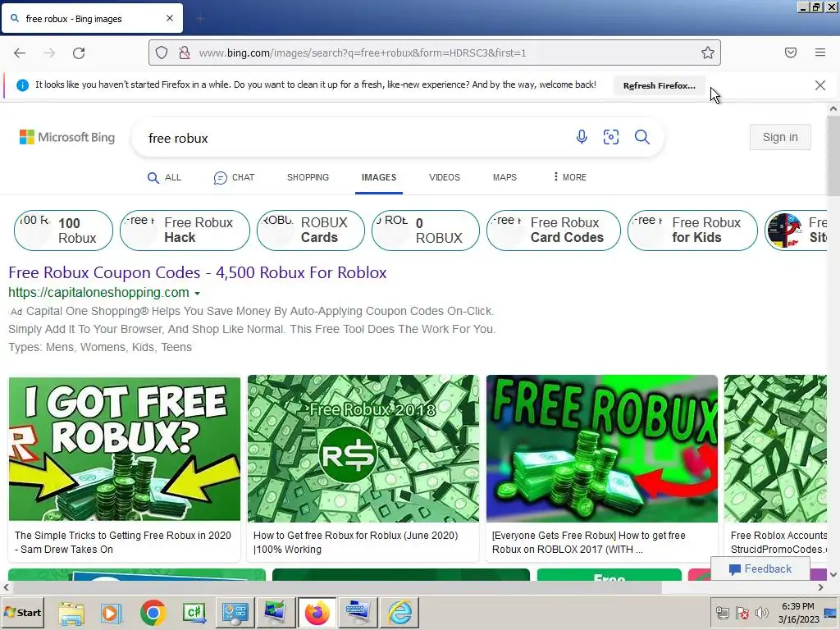Viewport: 840px width, 630px height.
Task: Close the free robux browser tab
Action: click(x=170, y=18)
